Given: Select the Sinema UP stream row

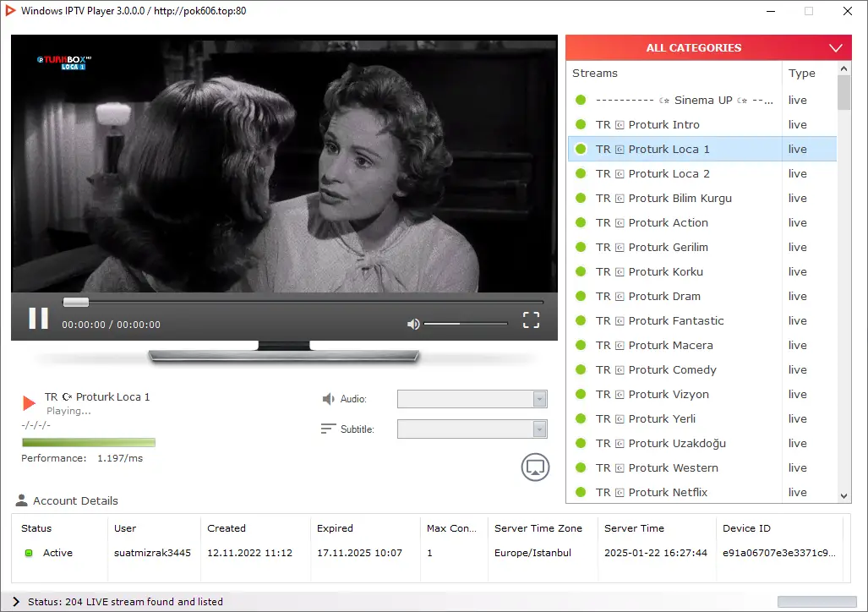Looking at the screenshot, I should point(702,101).
